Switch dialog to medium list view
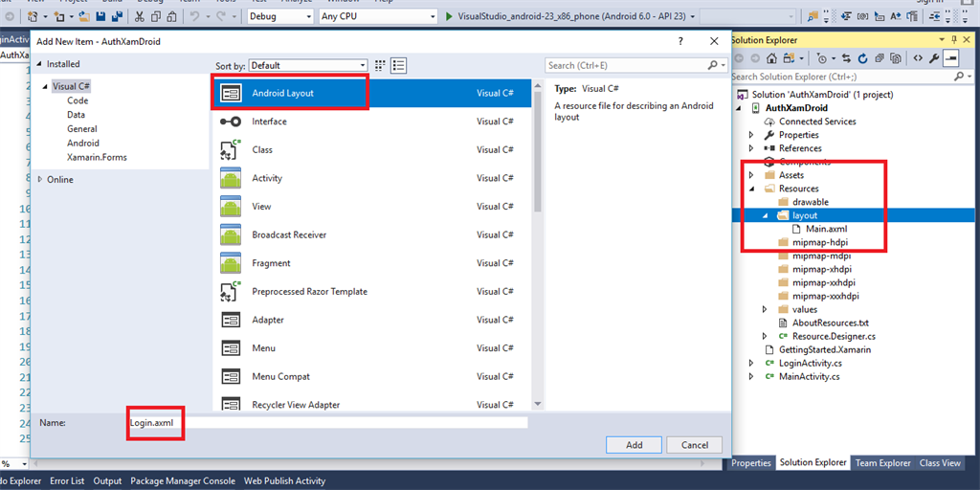Image resolution: width=980 pixels, height=490 pixels. [x=399, y=65]
